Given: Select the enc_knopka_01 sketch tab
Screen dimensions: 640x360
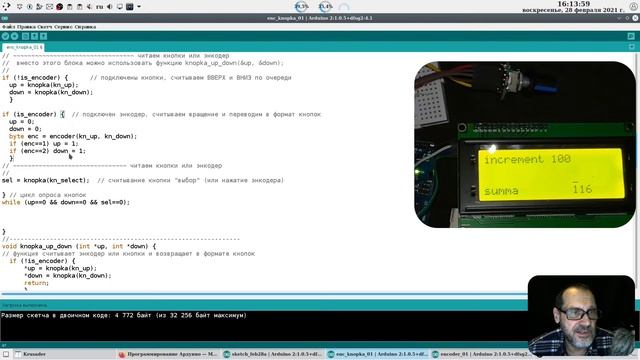Looking at the screenshot, I should click(24, 47).
